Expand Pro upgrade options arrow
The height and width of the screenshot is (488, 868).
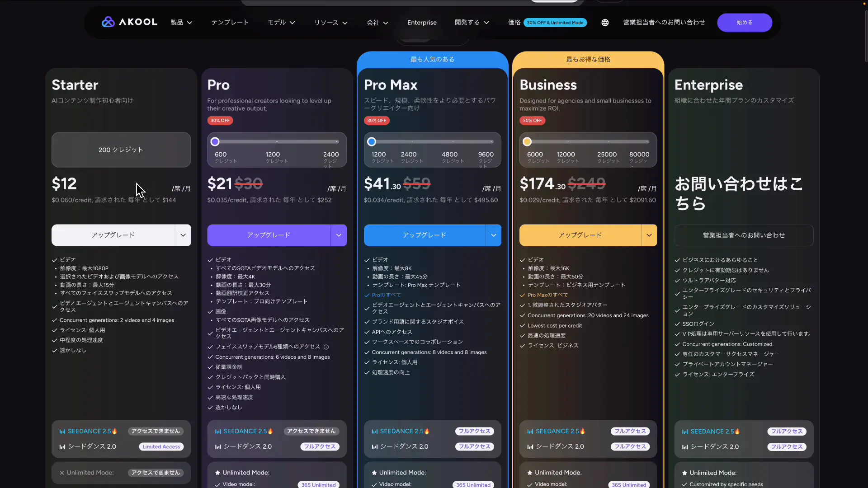[x=339, y=235]
